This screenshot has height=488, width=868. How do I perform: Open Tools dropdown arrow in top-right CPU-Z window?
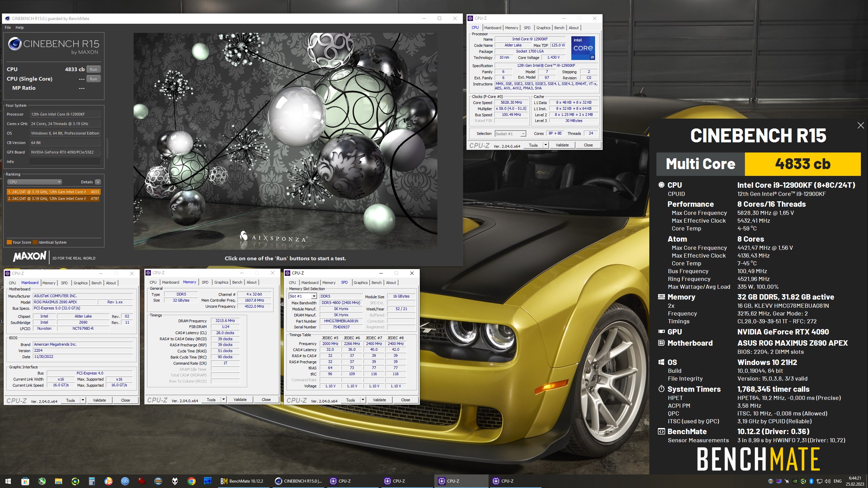pos(546,145)
